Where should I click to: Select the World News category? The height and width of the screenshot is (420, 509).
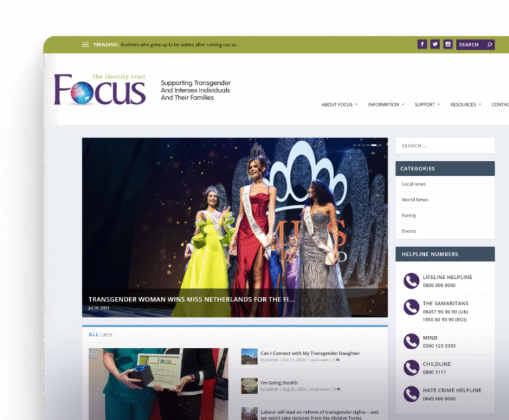tap(415, 199)
